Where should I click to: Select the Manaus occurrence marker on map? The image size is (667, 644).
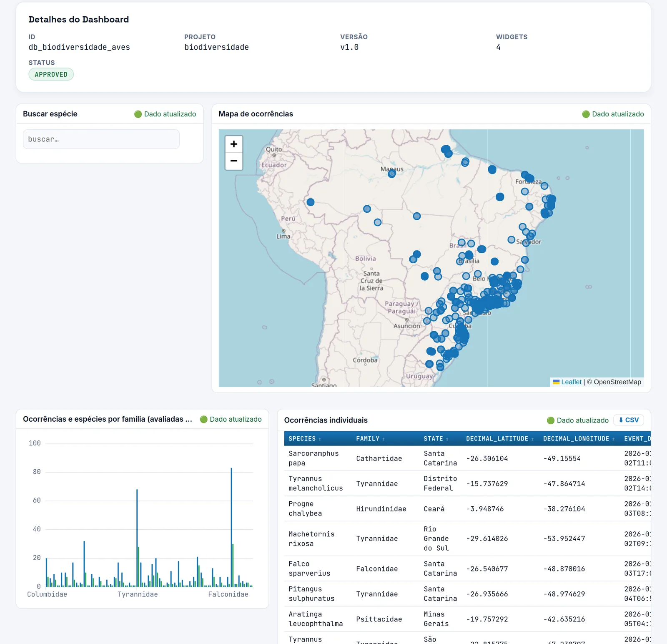click(x=391, y=174)
